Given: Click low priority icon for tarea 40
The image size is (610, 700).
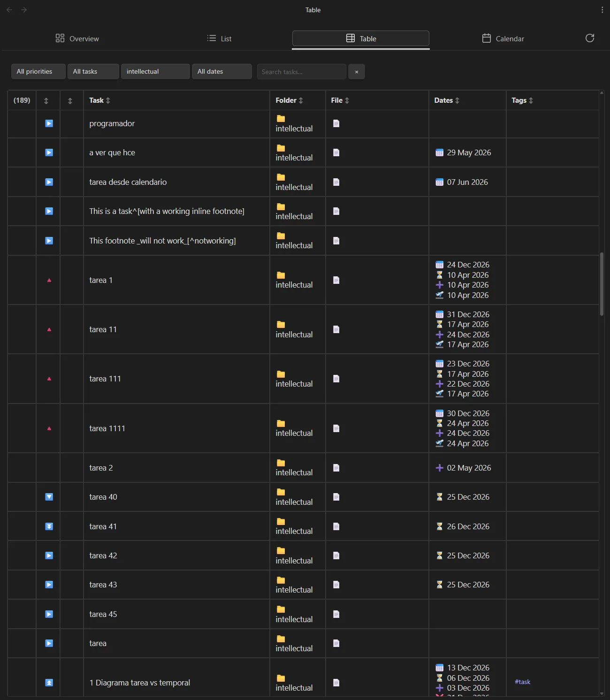Looking at the screenshot, I should tap(49, 497).
